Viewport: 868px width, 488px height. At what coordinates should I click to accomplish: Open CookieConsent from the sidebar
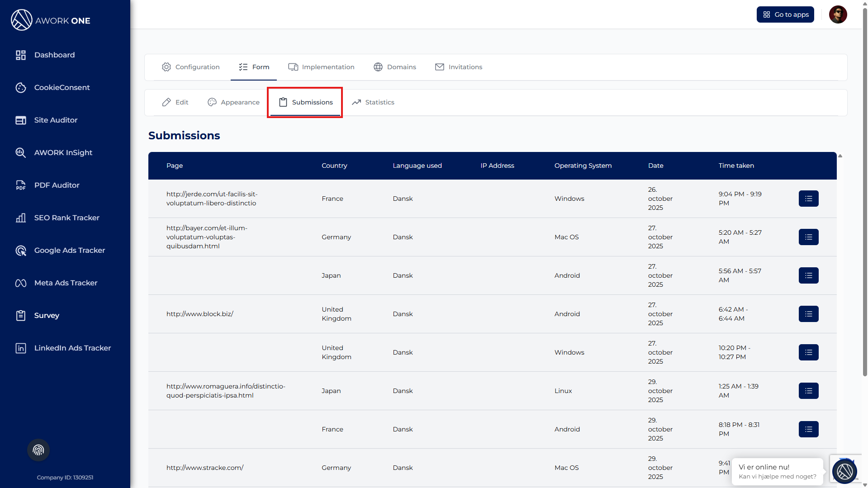point(62,87)
